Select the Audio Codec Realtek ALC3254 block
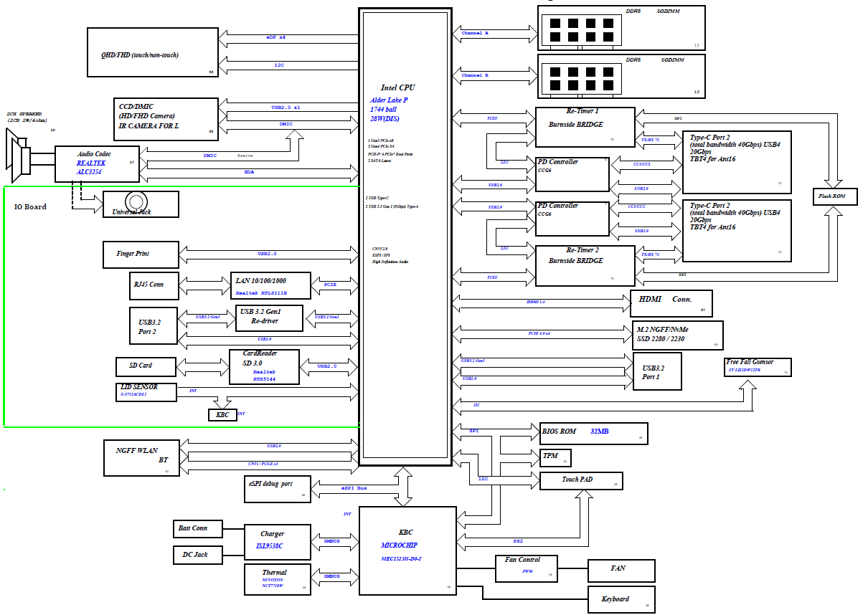868x615 pixels. point(98,163)
